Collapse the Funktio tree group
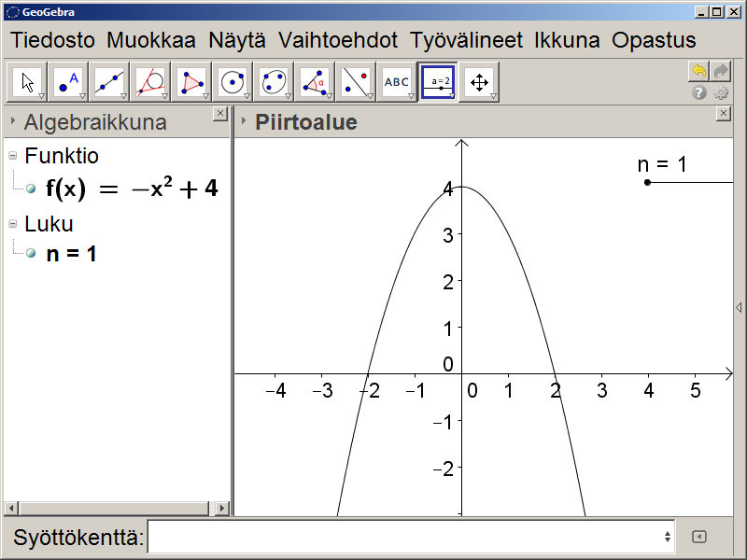 [13, 156]
